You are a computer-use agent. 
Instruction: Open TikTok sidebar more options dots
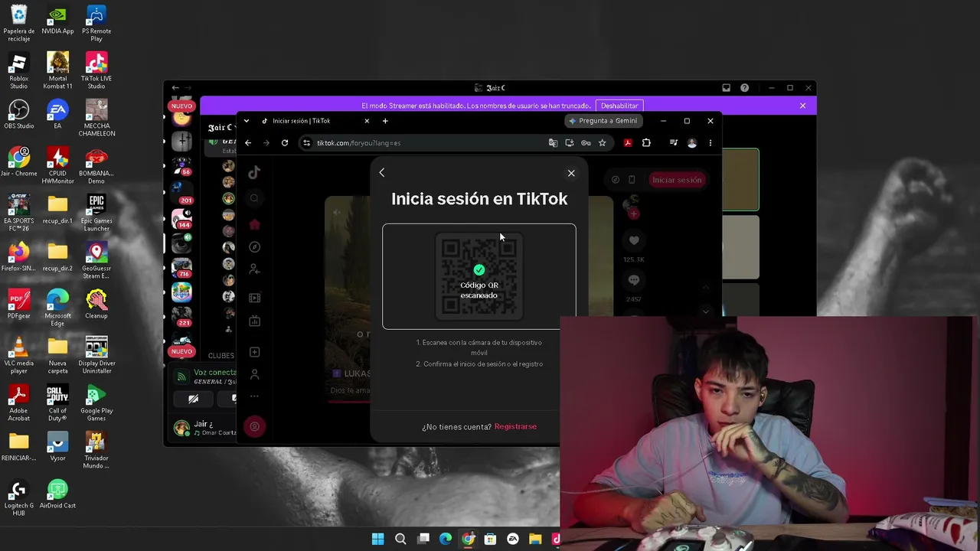(254, 396)
